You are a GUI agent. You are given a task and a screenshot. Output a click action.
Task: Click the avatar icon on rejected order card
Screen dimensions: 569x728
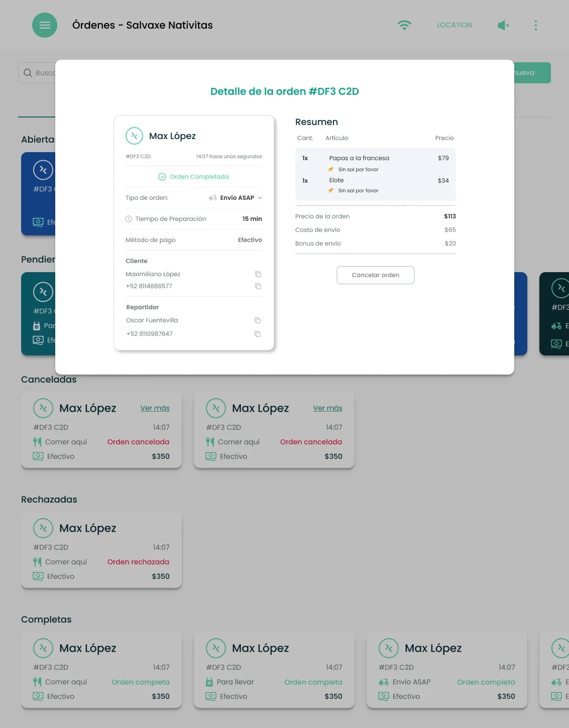point(43,528)
